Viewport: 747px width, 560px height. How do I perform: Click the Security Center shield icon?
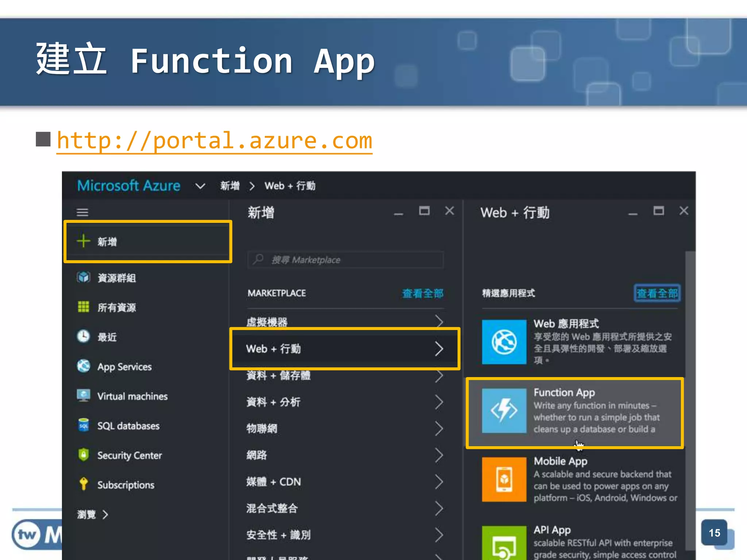84,455
